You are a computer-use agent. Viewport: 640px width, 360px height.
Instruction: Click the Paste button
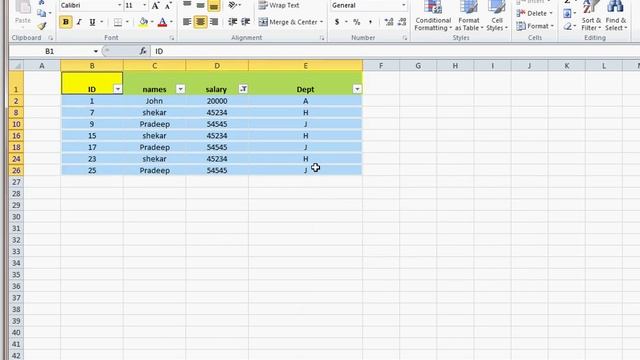pyautogui.click(x=23, y=13)
